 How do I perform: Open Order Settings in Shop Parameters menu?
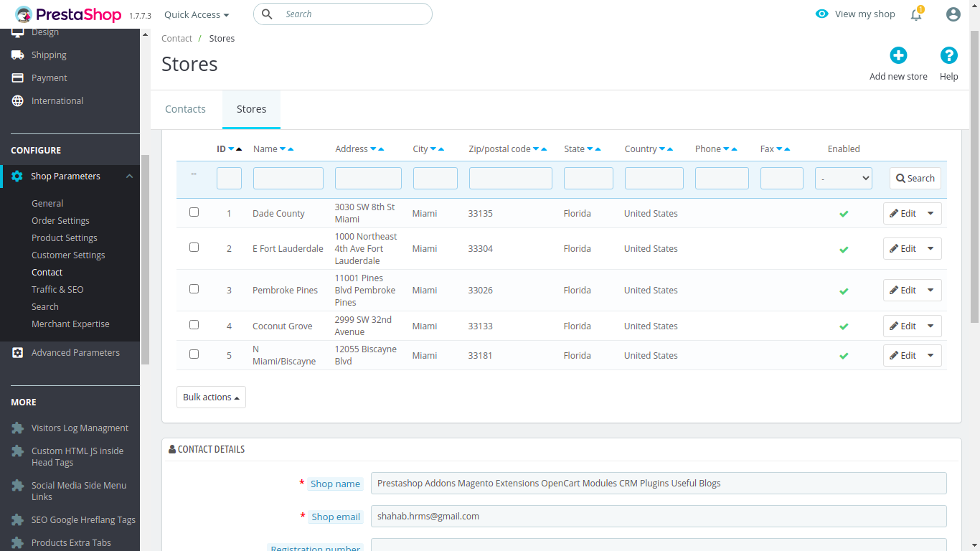tap(60, 220)
